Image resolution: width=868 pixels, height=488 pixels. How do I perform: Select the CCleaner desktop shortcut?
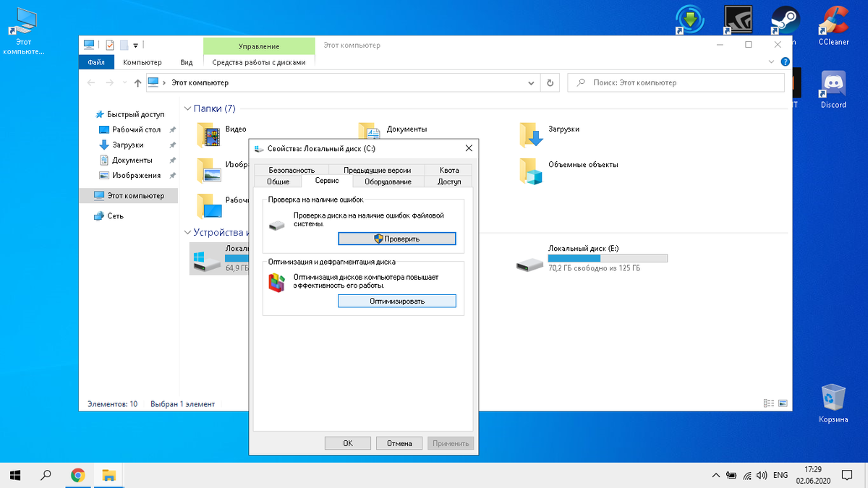coord(833,25)
